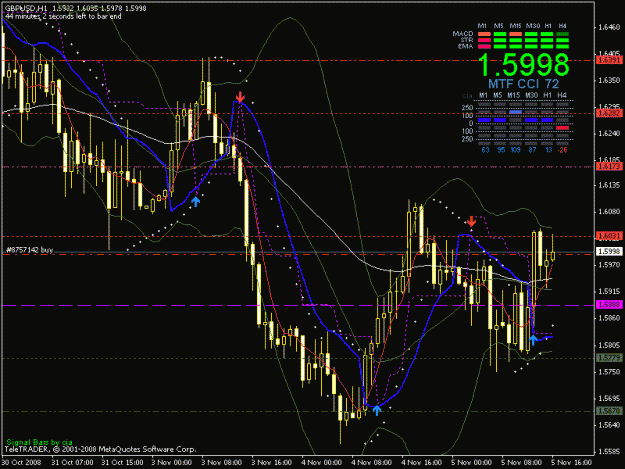Click the 'Signal Bars by cja' label
Viewport: 625px width, 469px height.
(39, 442)
